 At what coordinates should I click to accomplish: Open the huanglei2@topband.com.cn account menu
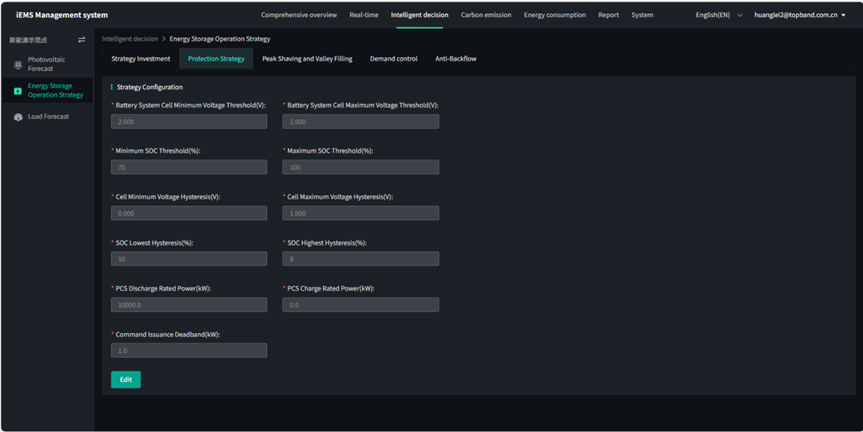(x=800, y=15)
